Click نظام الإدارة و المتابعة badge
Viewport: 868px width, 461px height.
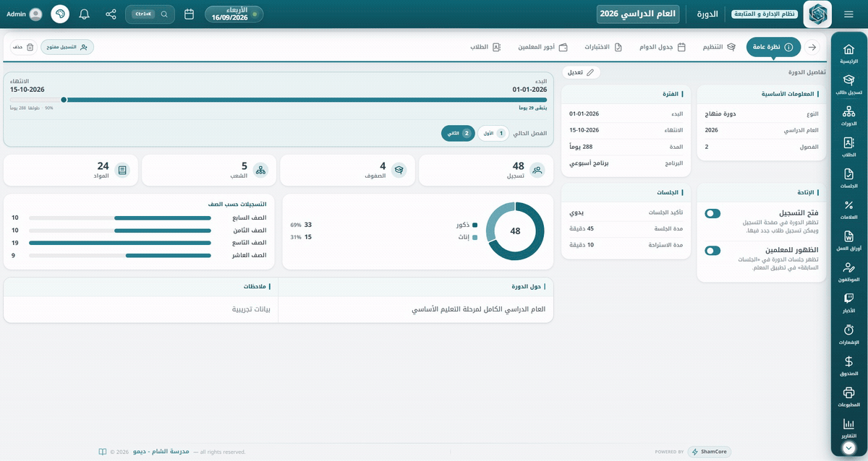click(x=765, y=14)
